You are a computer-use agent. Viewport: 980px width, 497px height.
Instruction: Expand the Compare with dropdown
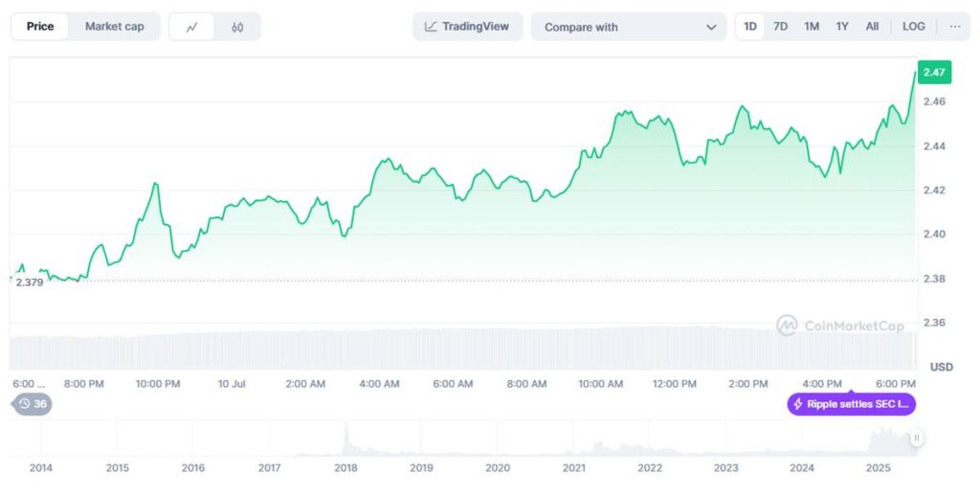coord(629,27)
